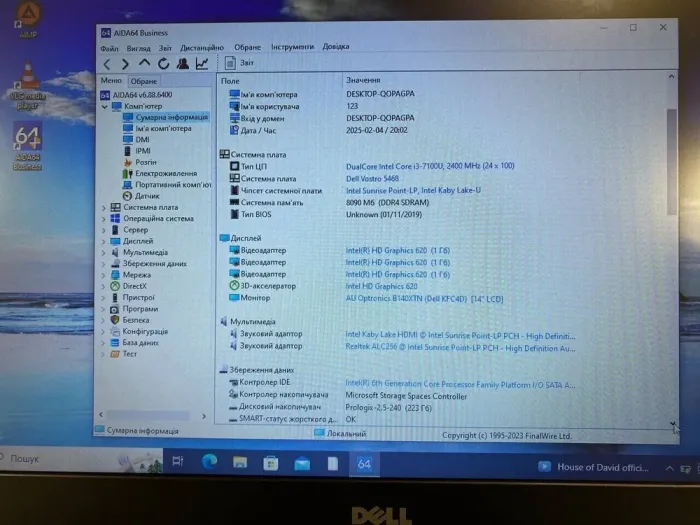This screenshot has width=700, height=525.
Task: Click the Програми tree icon
Action: point(115,309)
